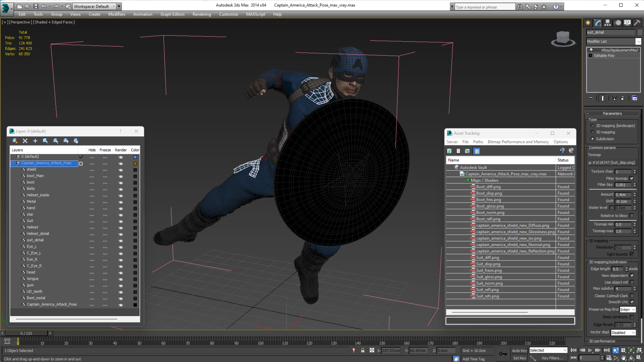Open the Rendering menu

point(202,14)
